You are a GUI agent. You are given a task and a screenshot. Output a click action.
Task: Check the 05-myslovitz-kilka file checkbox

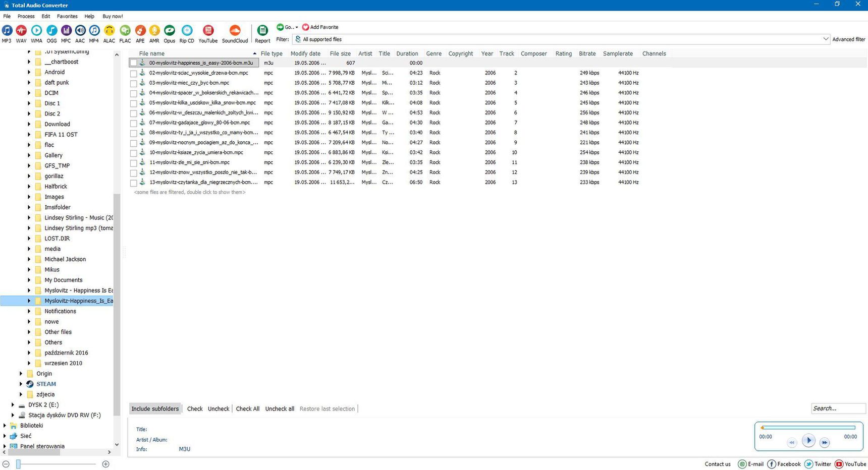point(134,103)
